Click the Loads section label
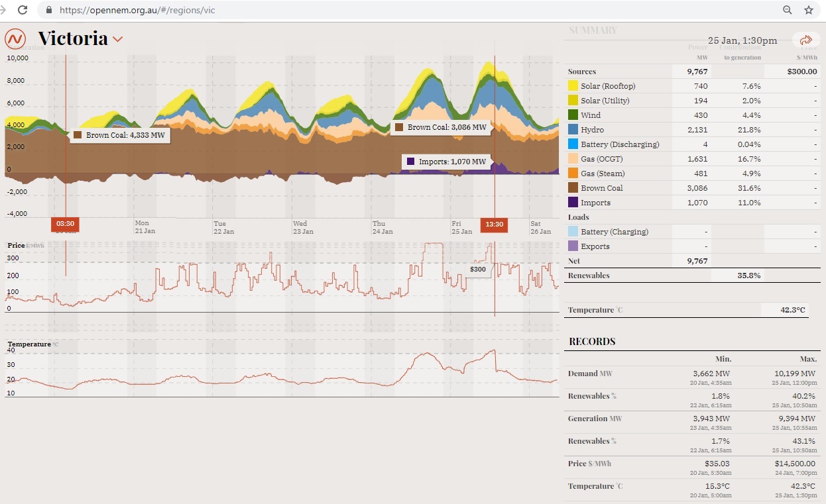This screenshot has width=826, height=504. tap(579, 217)
